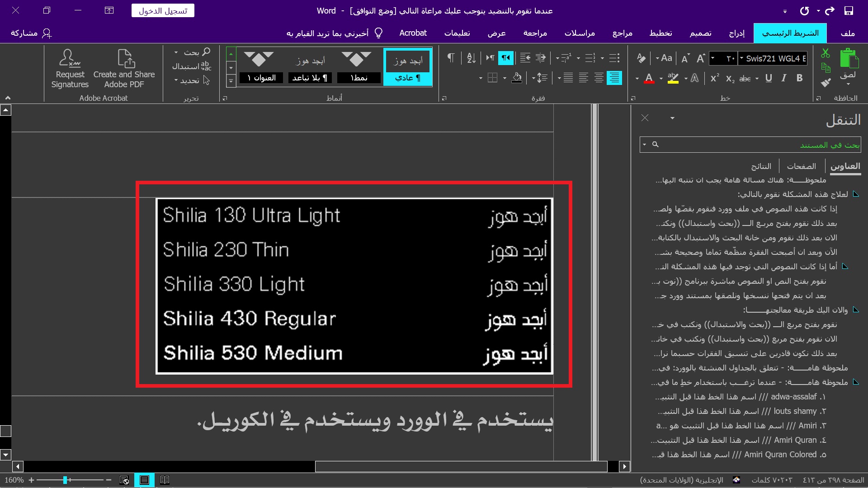Apply superscript formatting
868x488 pixels.
[715, 78]
